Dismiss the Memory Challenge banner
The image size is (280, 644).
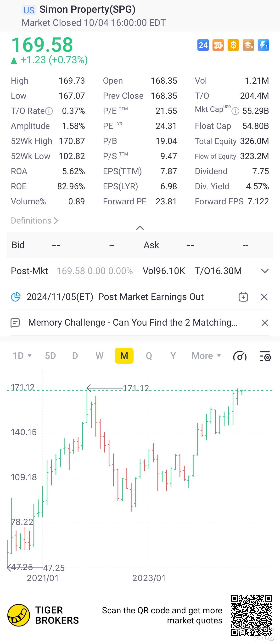265,323
